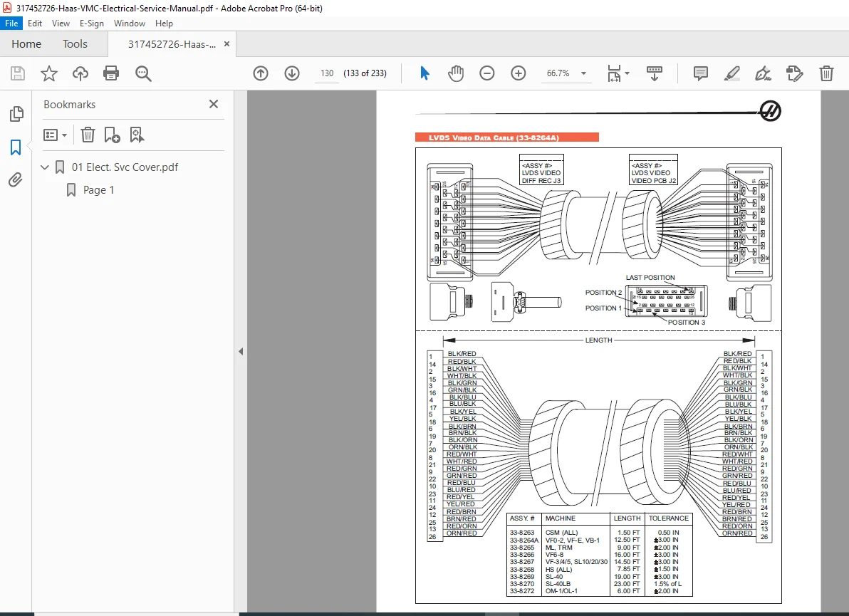Print the document with the printer icon
The width and height of the screenshot is (849, 616).
(x=111, y=73)
